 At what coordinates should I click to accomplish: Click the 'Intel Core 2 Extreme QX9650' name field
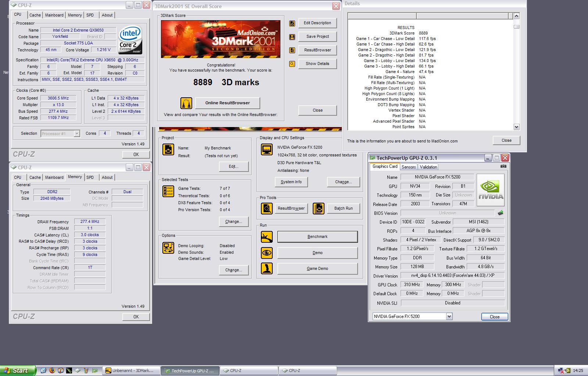point(78,30)
